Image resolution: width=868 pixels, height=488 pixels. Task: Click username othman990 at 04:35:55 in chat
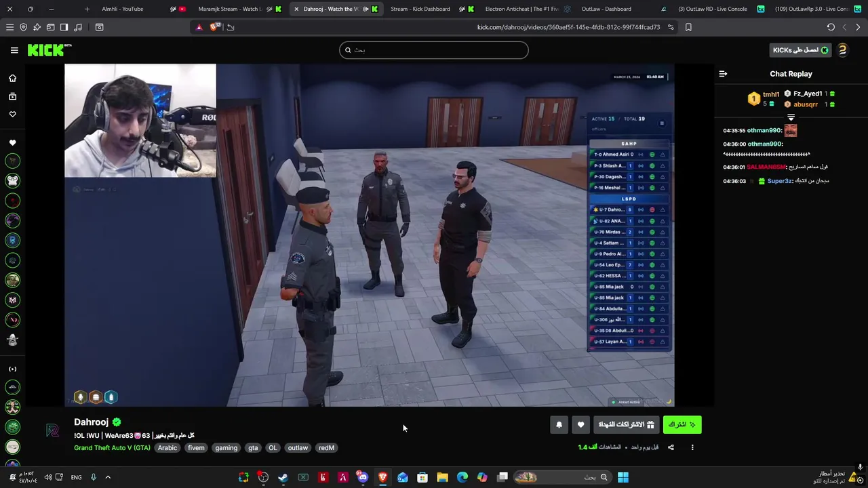pyautogui.click(x=764, y=131)
